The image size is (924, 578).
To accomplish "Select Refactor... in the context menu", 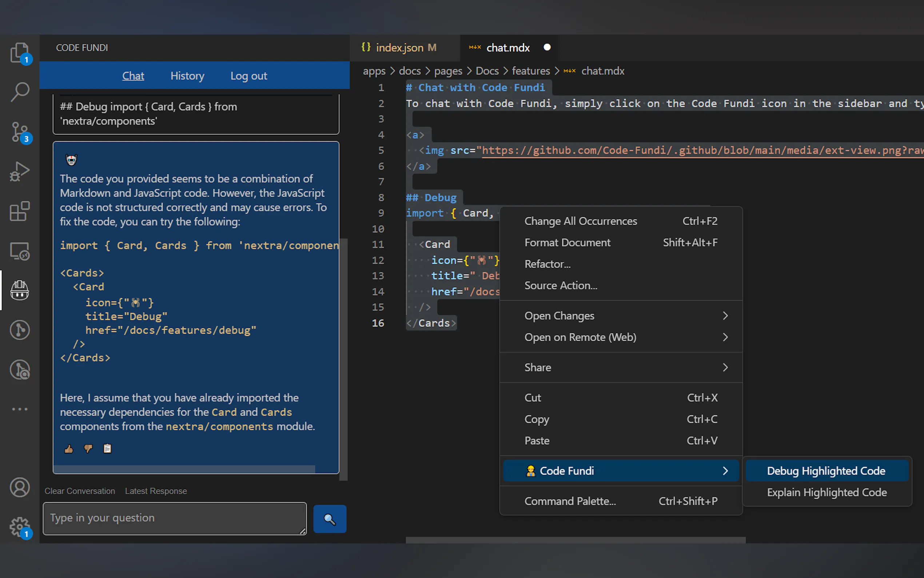I will click(621, 264).
